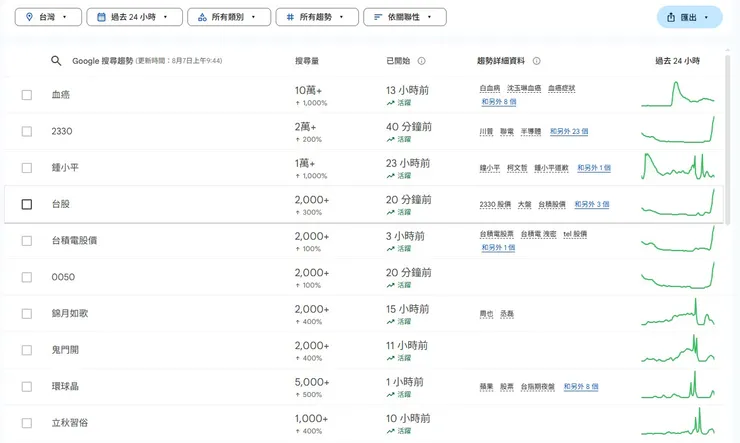
Task: Open the 錦月如歌 sparkline chart
Action: [678, 312]
